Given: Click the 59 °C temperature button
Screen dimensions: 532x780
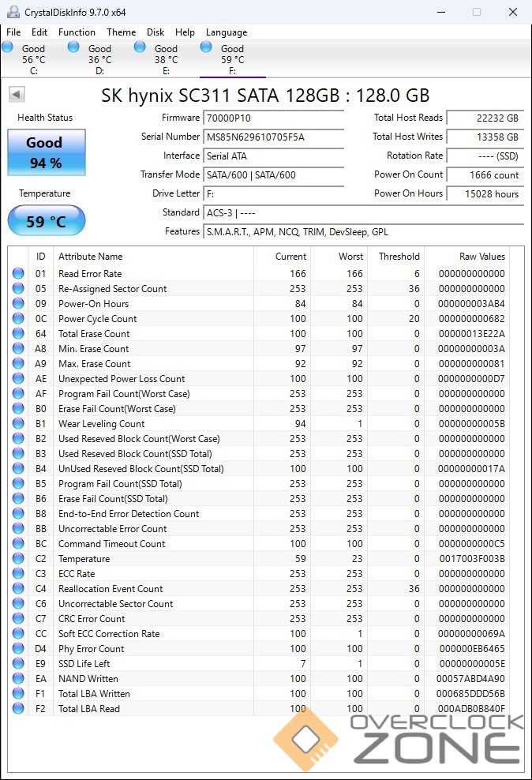Looking at the screenshot, I should click(47, 221).
